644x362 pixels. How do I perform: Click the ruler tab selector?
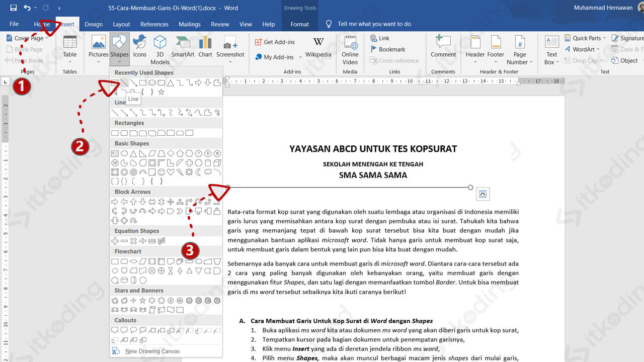(x=6, y=81)
